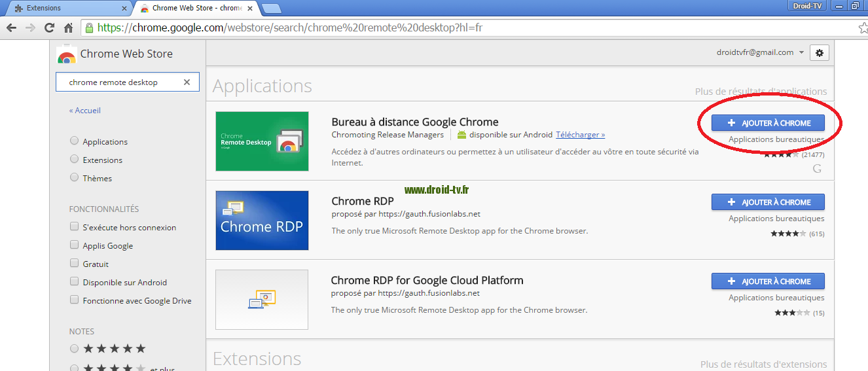Image resolution: width=868 pixels, height=371 pixels.
Task: Click the Chrome Web Store logo
Action: (x=66, y=54)
